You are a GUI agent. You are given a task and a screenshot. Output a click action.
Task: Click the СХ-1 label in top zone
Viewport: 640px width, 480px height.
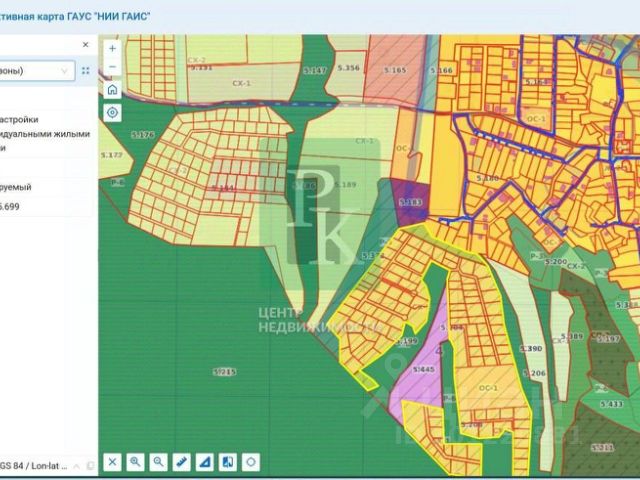(x=241, y=83)
